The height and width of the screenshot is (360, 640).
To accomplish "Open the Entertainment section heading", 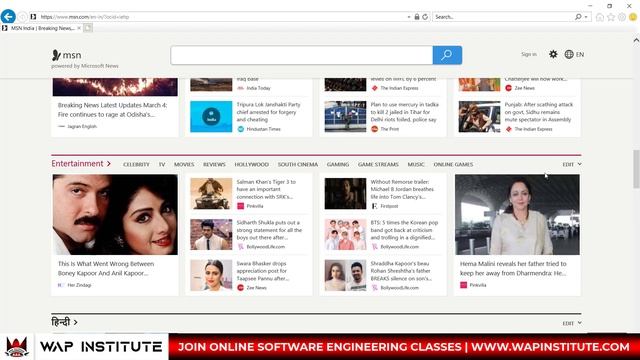I will click(81, 164).
